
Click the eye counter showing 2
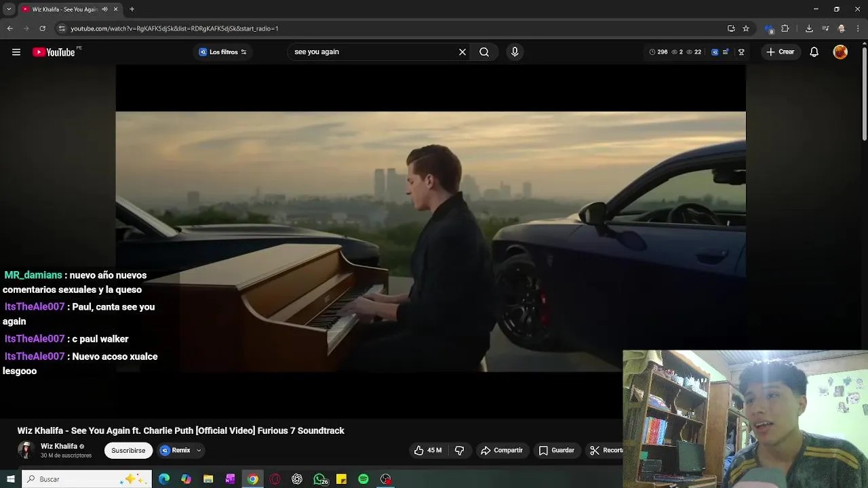(677, 52)
